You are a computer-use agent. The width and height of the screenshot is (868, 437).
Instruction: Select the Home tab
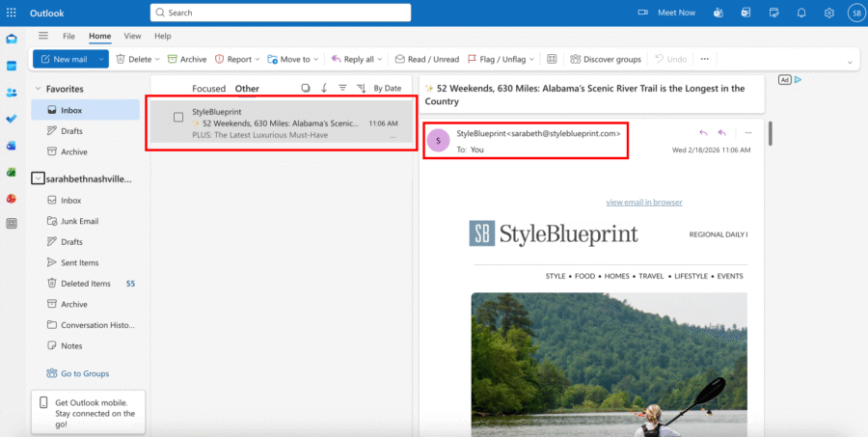click(x=99, y=36)
